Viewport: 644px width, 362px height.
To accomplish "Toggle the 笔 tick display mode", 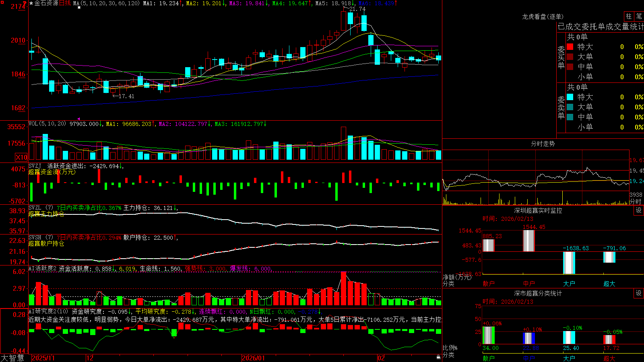I will (x=639, y=16).
